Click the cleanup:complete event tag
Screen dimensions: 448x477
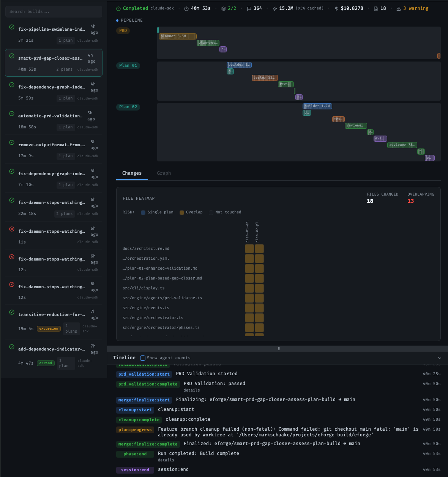[x=139, y=420]
